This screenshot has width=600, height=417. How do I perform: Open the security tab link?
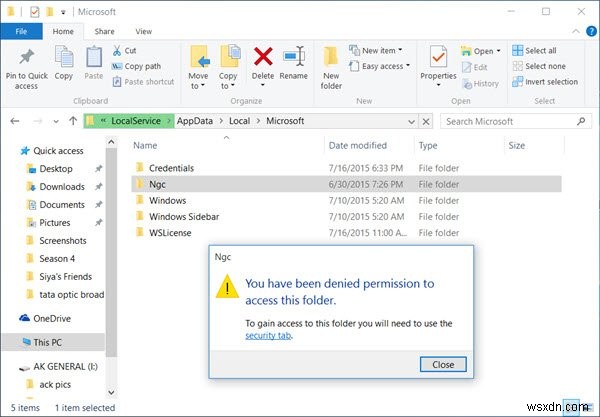coord(268,336)
